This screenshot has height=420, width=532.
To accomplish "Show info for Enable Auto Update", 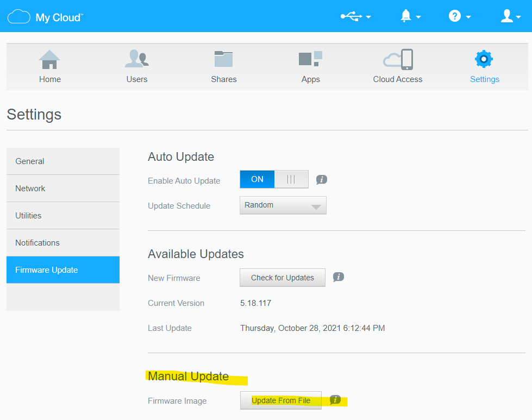I will click(x=322, y=179).
